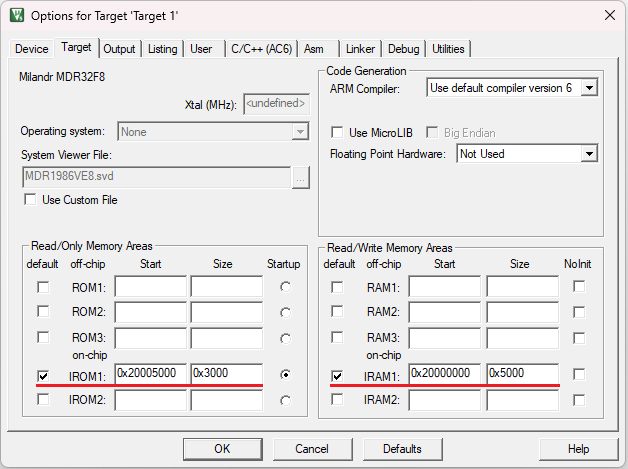
Task: Select the Output tab
Action: click(x=119, y=49)
